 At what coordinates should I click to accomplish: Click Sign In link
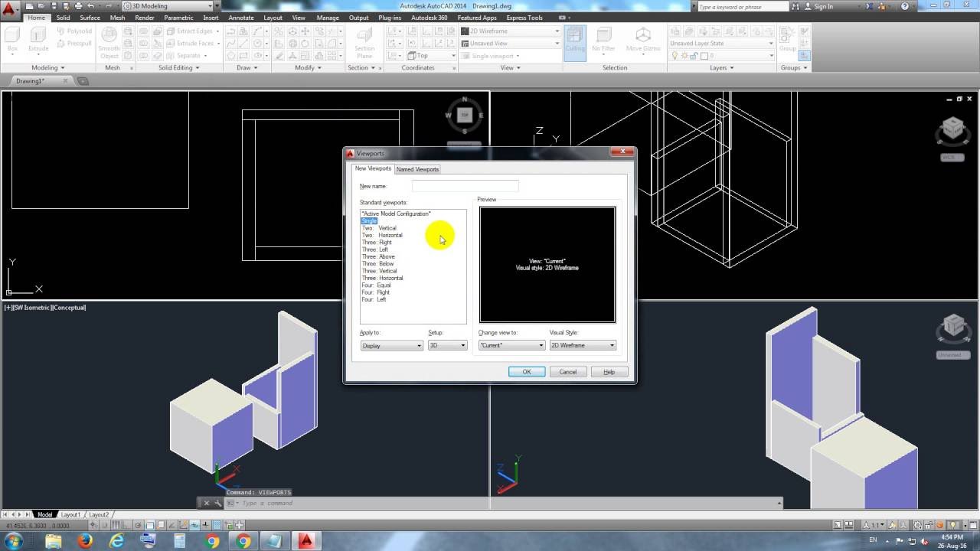824,7
